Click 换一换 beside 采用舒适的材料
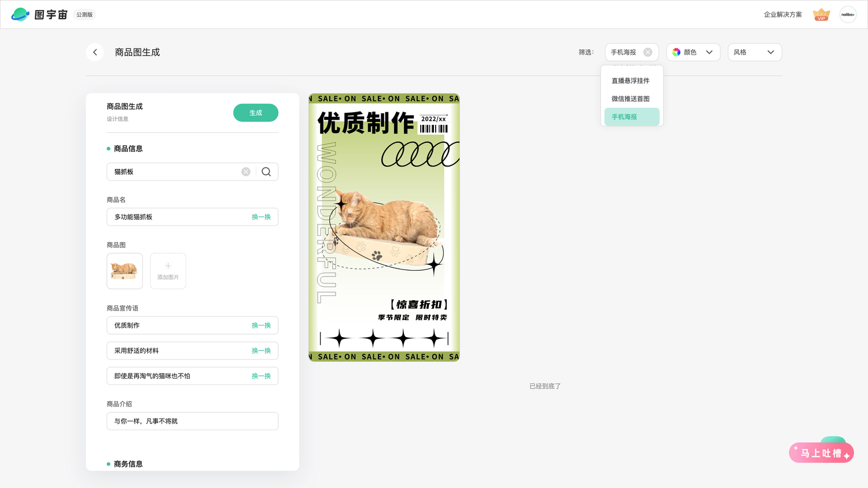 261,351
